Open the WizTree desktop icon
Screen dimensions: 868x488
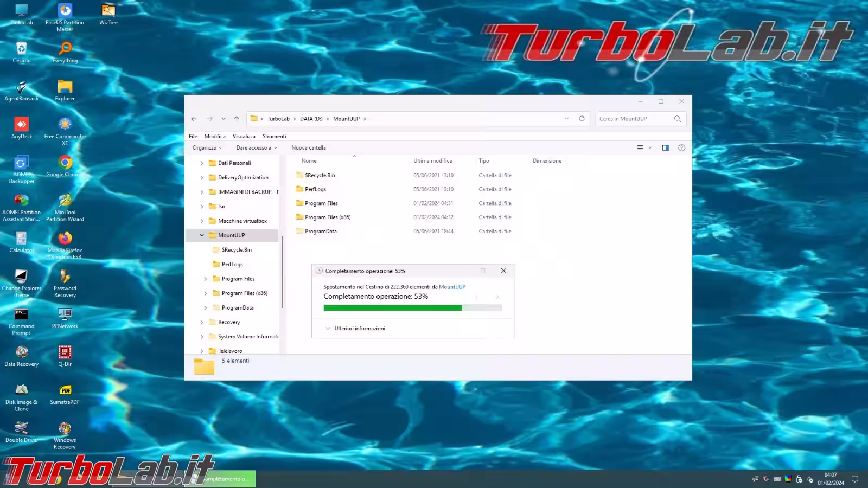pos(108,12)
